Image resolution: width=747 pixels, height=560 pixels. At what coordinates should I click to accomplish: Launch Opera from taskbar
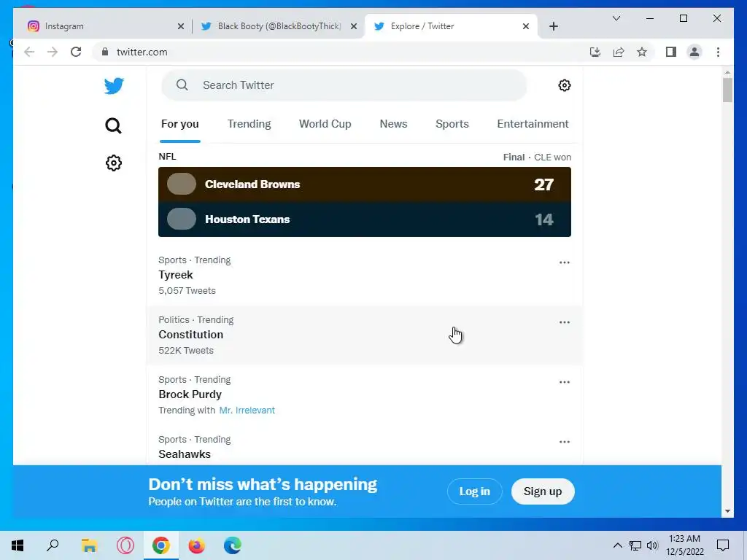coord(125,545)
